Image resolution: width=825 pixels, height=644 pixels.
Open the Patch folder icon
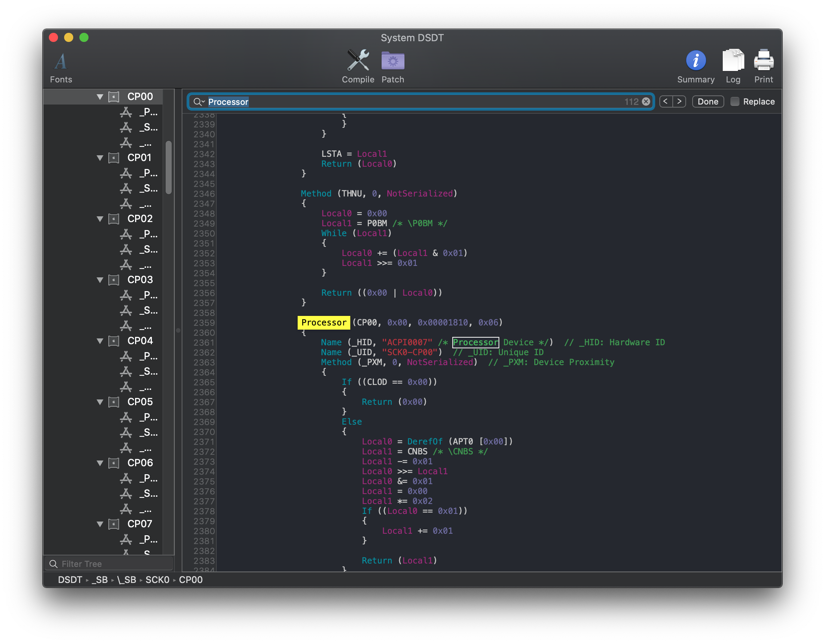393,61
